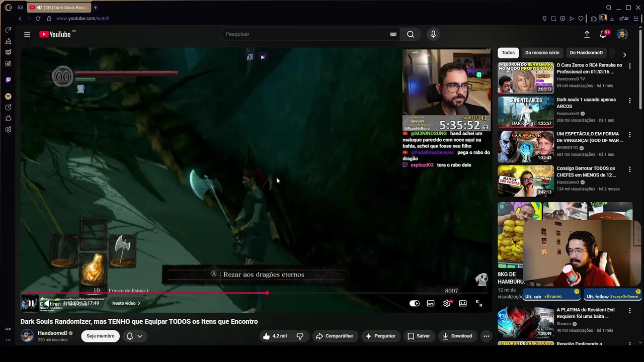Add page to bookmarks heart icon
The image size is (644, 362).
581,19
